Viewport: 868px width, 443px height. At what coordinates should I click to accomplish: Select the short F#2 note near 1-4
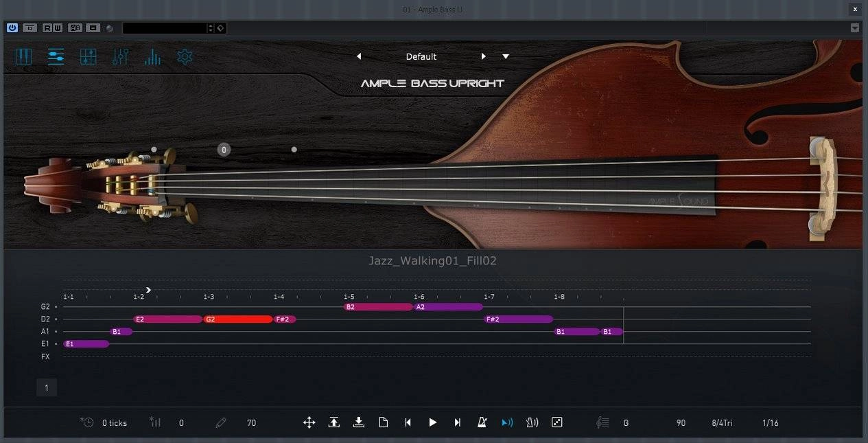coord(285,319)
